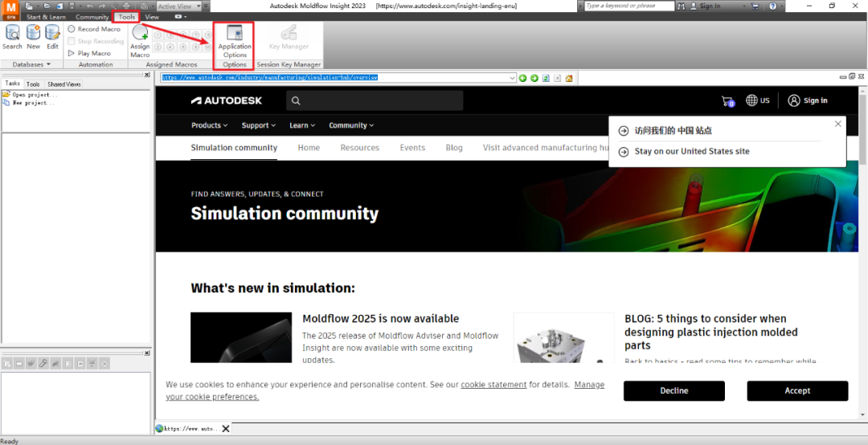Close the Tasks pane
Screen dimensions: 868x445
click(147, 75)
